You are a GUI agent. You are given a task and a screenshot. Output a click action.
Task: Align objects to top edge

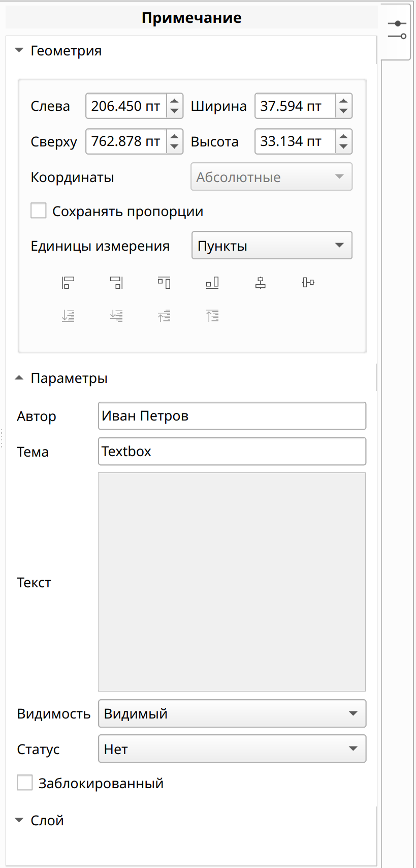164,283
